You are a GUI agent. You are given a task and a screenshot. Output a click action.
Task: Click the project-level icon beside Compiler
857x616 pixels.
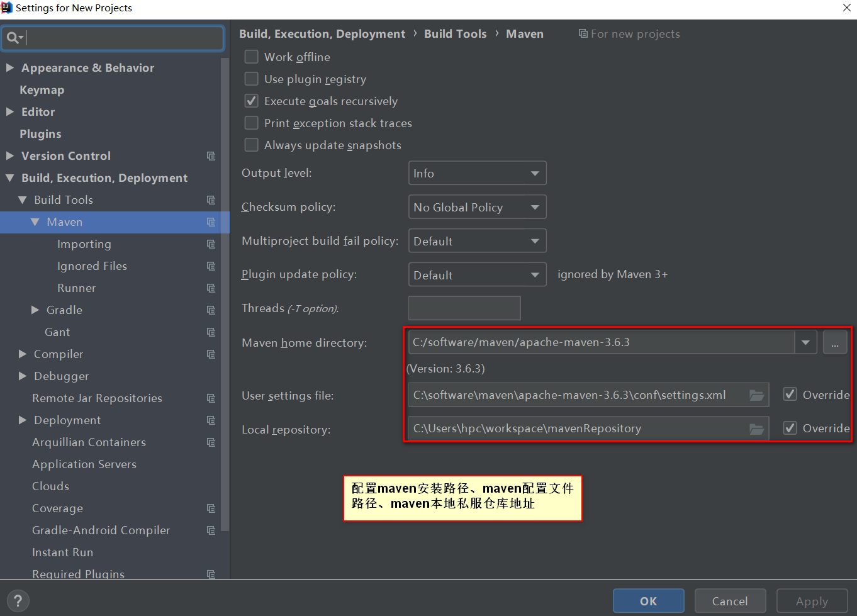coord(211,354)
